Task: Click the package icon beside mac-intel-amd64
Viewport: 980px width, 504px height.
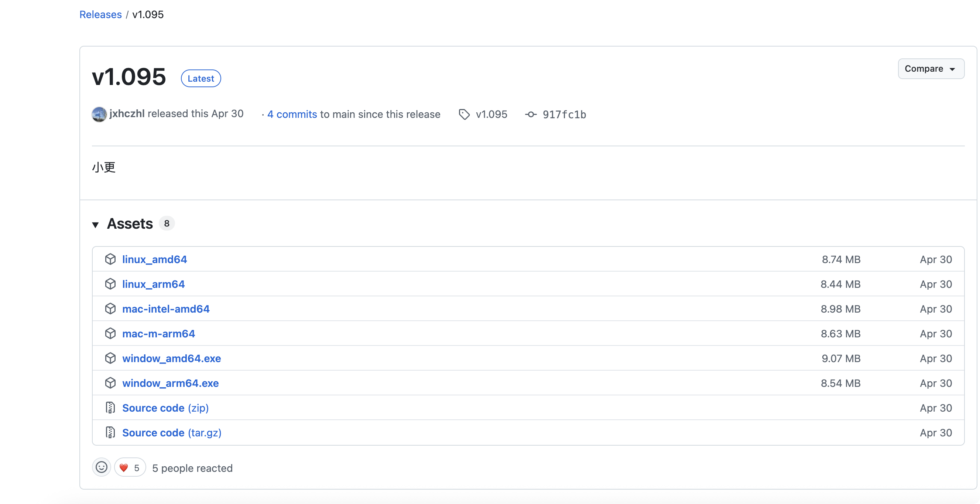Action: [110, 309]
